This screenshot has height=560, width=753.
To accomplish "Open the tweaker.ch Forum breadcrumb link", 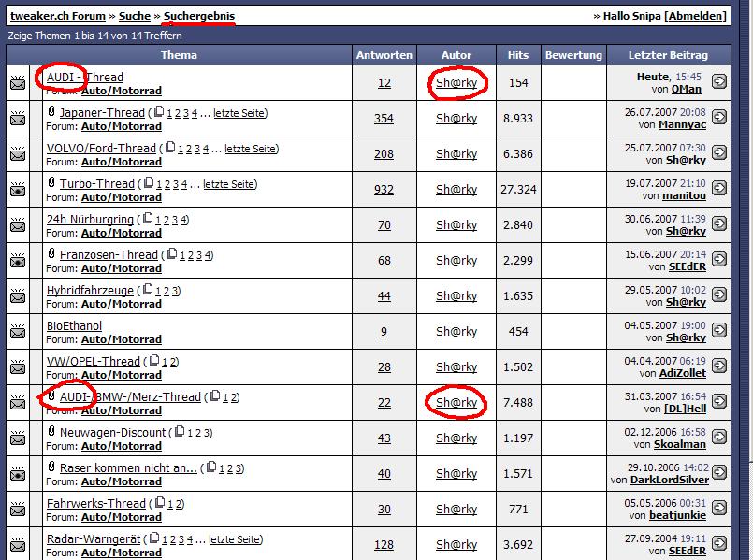I will tap(57, 16).
